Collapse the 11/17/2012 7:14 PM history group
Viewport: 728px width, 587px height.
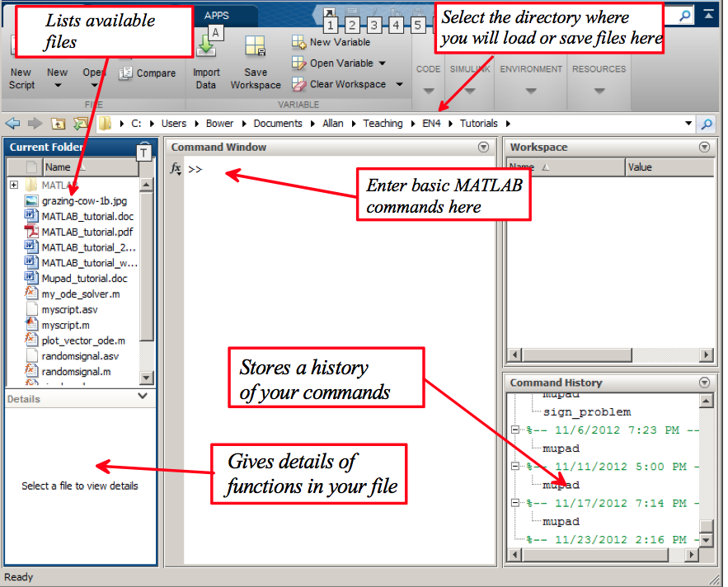pyautogui.click(x=515, y=502)
